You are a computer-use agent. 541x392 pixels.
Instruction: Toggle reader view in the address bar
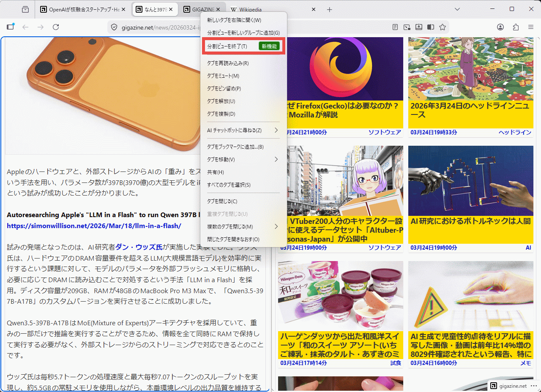395,27
